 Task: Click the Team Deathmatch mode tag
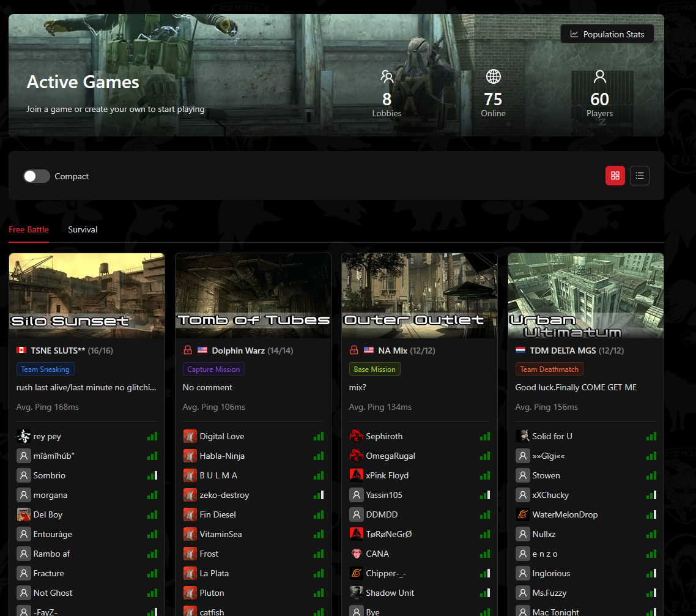[549, 369]
